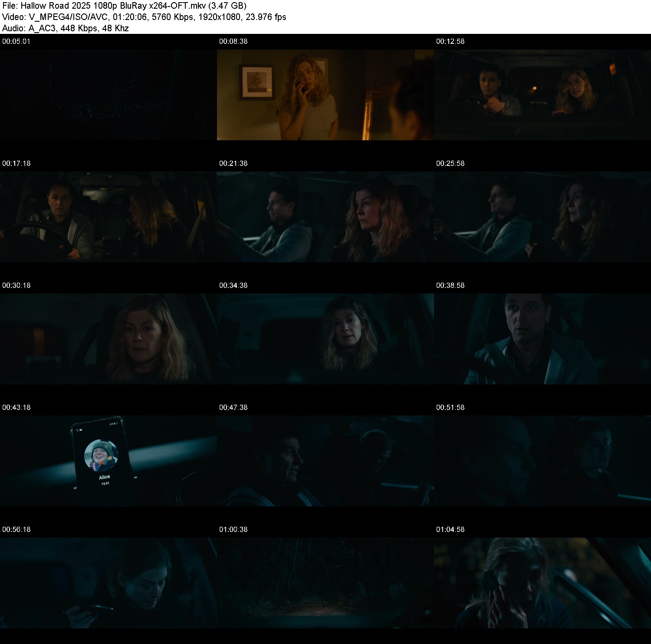Image resolution: width=651 pixels, height=644 pixels.
Task: Click the file name line starting with 'File: Hallow Road'
Action: [125, 6]
